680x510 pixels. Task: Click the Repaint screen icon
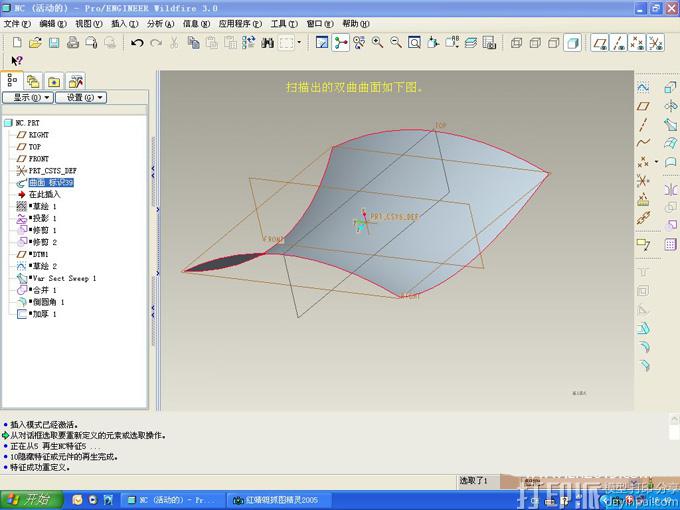coord(322,42)
